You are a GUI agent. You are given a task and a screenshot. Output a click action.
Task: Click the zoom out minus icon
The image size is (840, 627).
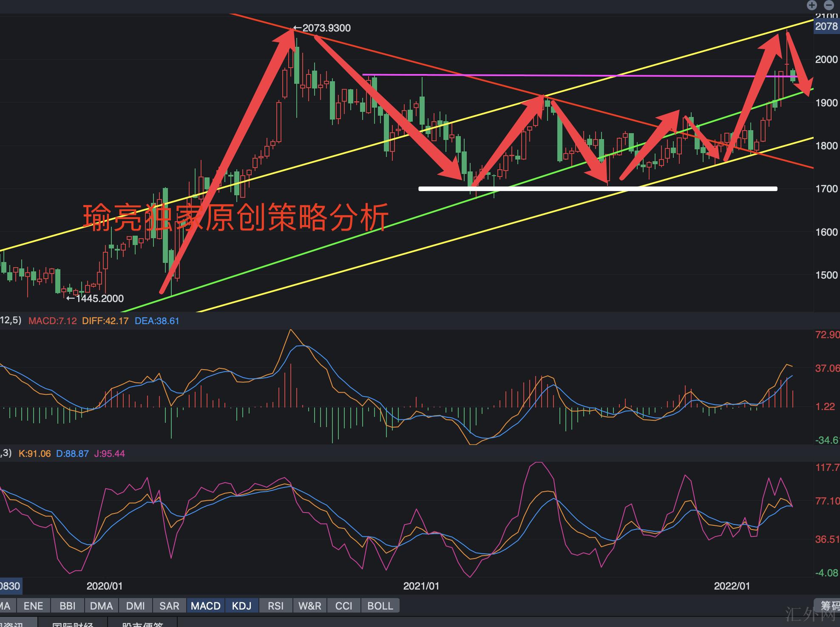point(829,5)
